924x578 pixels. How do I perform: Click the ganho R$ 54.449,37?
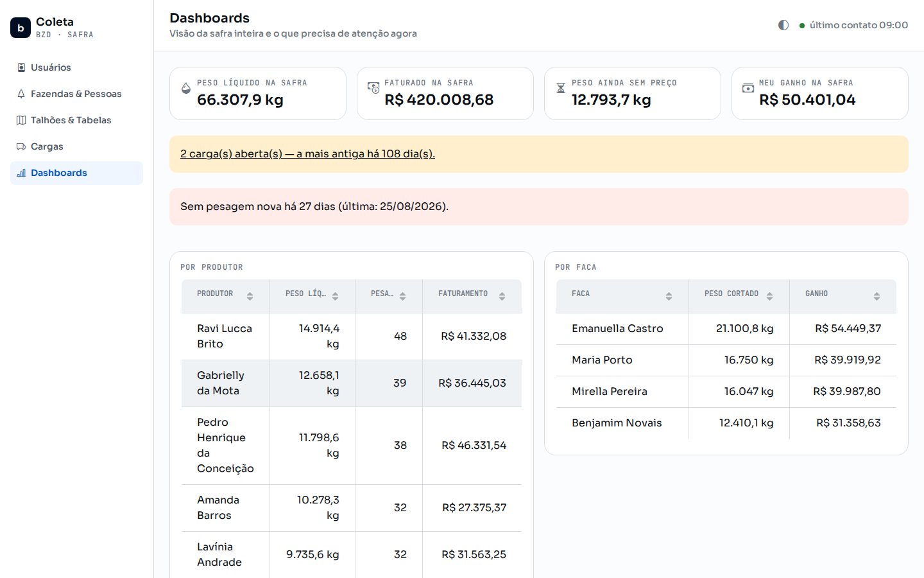(x=848, y=328)
